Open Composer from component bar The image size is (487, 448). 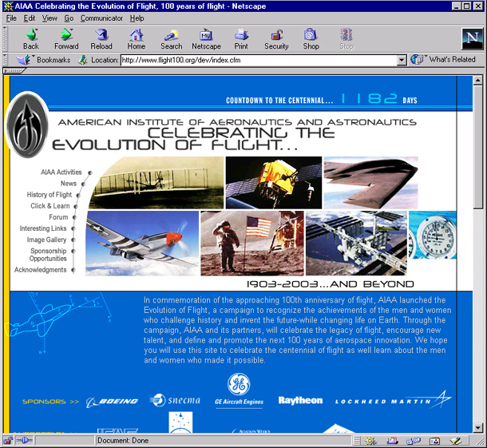(456, 441)
